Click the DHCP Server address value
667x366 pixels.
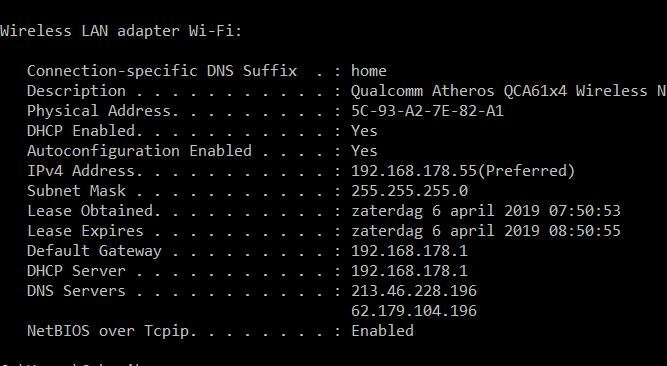click(409, 271)
